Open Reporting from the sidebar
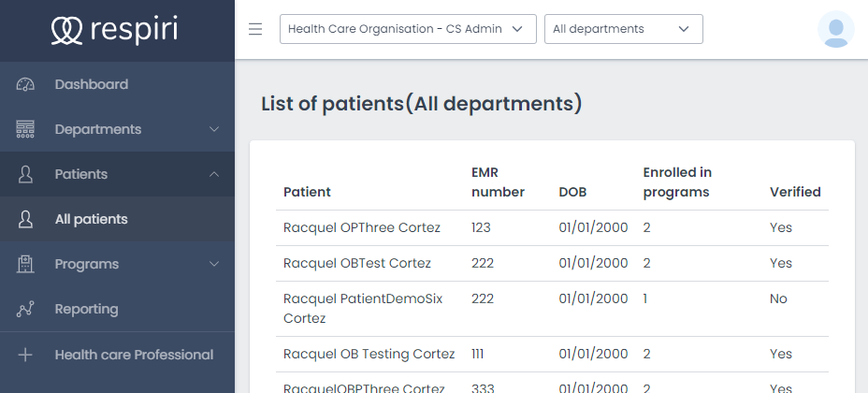Viewport: 868px width, 393px height. tap(86, 309)
